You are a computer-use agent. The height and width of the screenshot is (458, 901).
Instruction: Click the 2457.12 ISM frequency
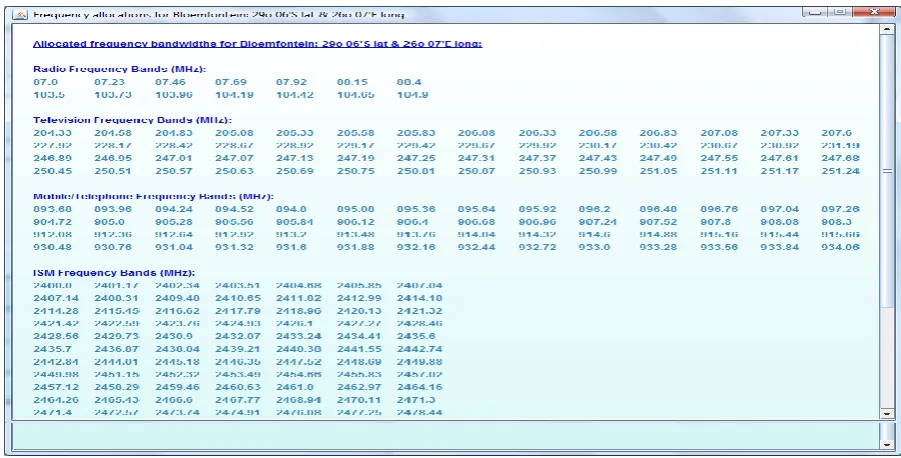click(x=56, y=387)
